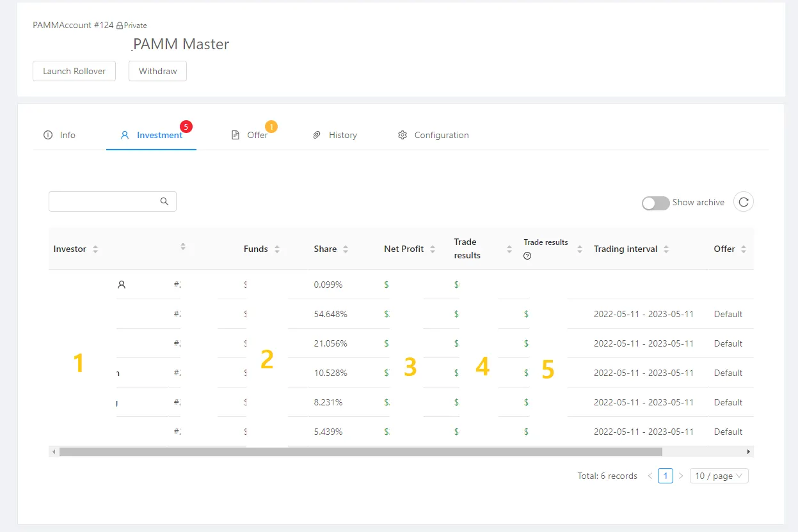Screen dimensions: 798x532
Task: Open the Configuration tab
Action: [433, 135]
